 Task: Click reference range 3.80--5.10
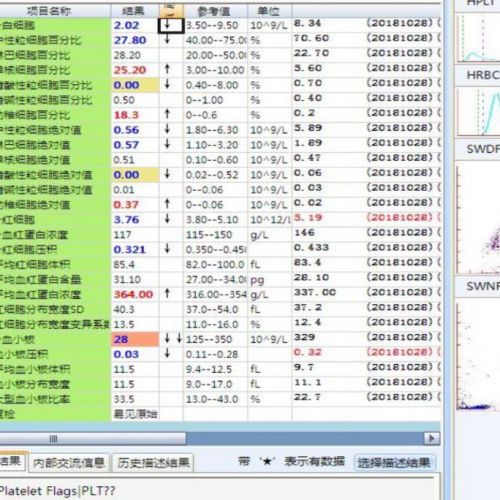click(x=212, y=220)
